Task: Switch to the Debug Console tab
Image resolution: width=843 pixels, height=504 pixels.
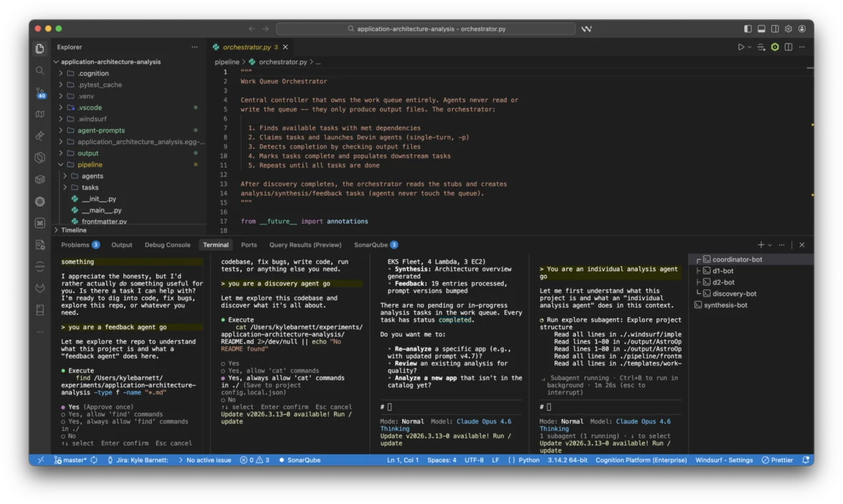Action: tap(167, 245)
